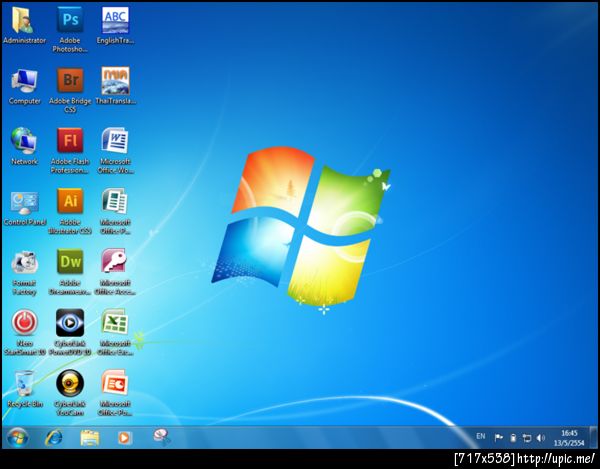This screenshot has width=600, height=469.
Task: Open Windows Explorer from the taskbar
Action: click(x=90, y=438)
